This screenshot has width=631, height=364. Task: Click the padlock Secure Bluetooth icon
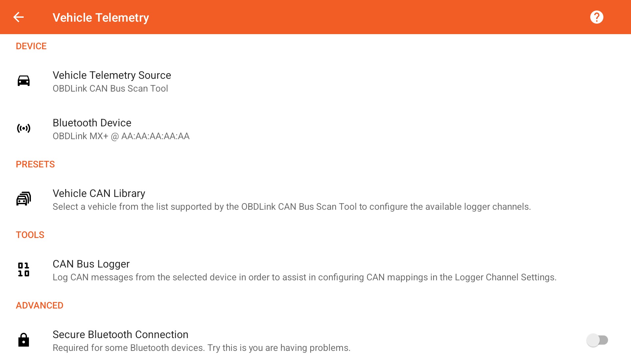24,340
